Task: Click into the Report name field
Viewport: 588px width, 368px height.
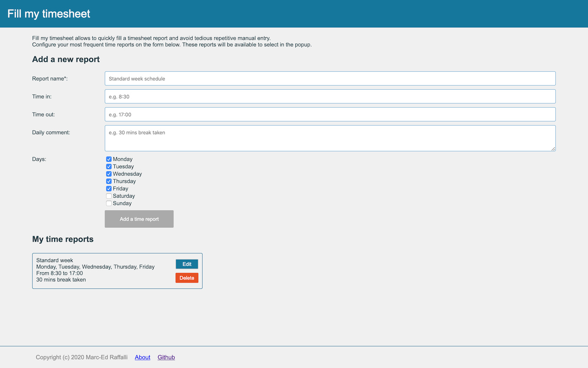Action: click(x=330, y=79)
